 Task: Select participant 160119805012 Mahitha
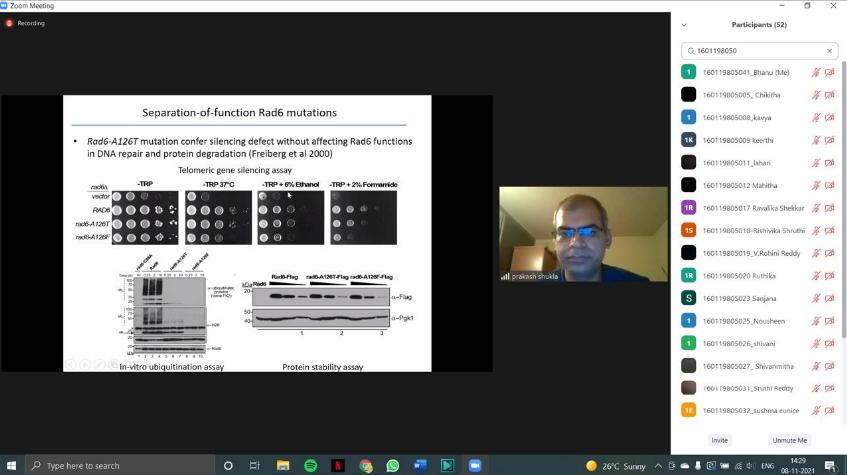coord(758,185)
